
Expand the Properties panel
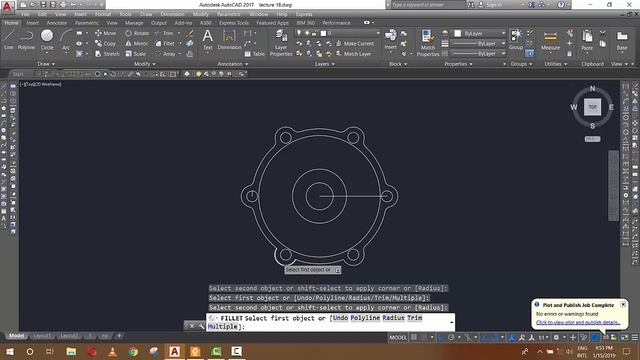pos(458,64)
